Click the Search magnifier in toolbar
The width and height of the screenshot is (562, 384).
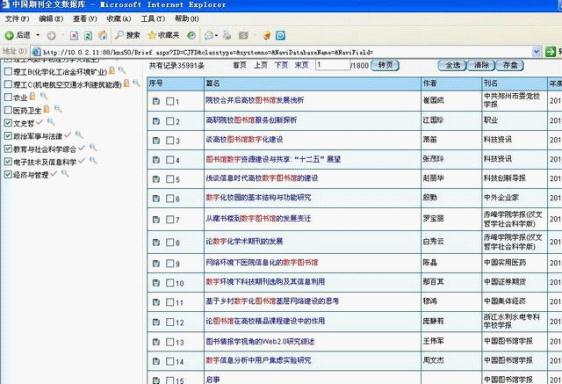tap(119, 35)
